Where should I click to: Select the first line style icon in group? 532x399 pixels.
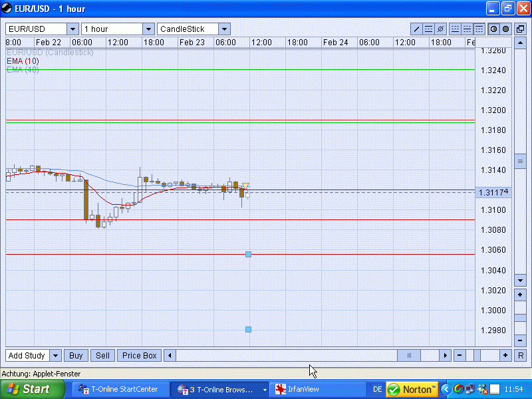pos(455,29)
